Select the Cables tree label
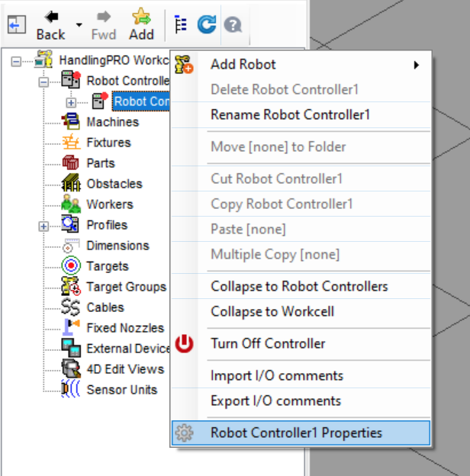The height and width of the screenshot is (476, 470). coord(105,308)
